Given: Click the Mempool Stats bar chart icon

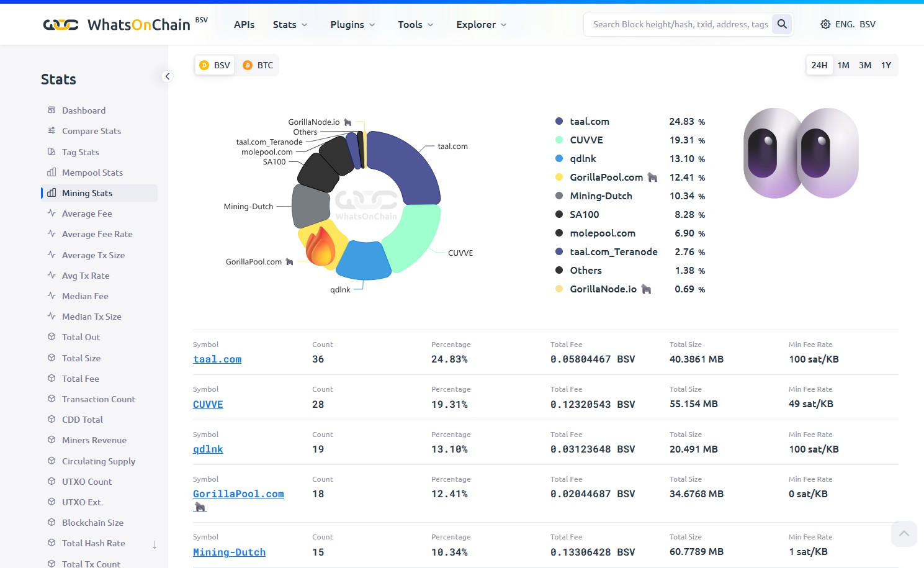Looking at the screenshot, I should point(52,172).
